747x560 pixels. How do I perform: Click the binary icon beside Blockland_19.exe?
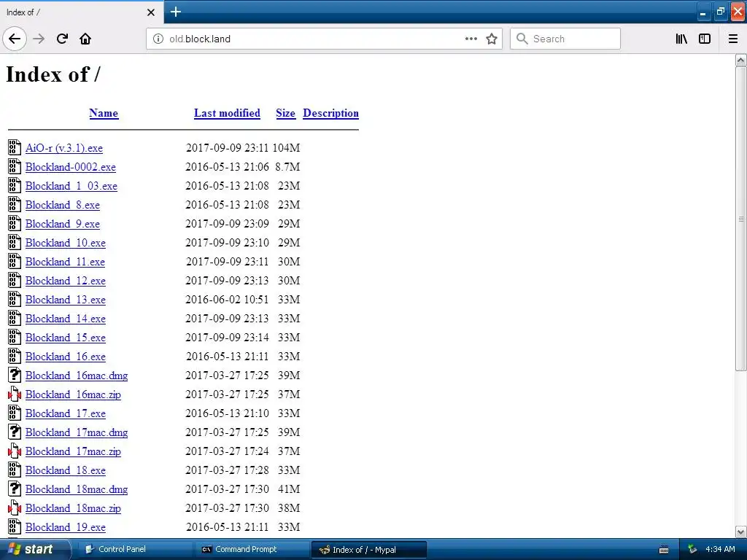pyautogui.click(x=15, y=526)
